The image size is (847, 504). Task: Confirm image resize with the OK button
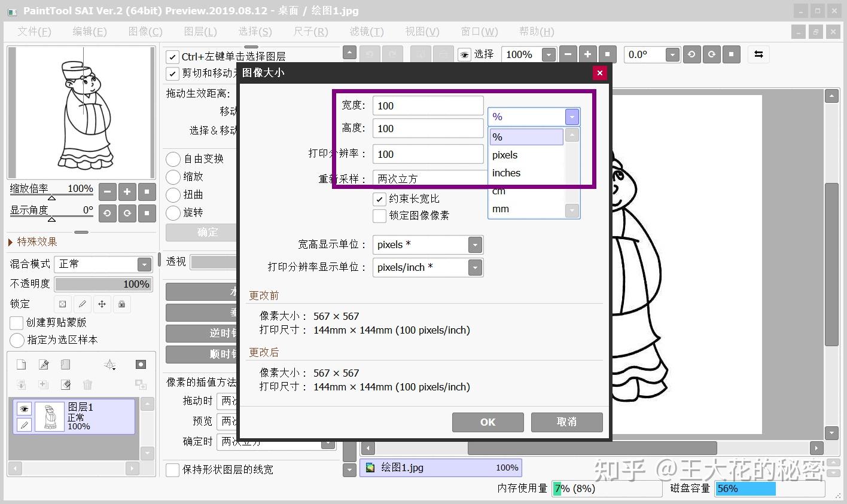click(x=487, y=422)
